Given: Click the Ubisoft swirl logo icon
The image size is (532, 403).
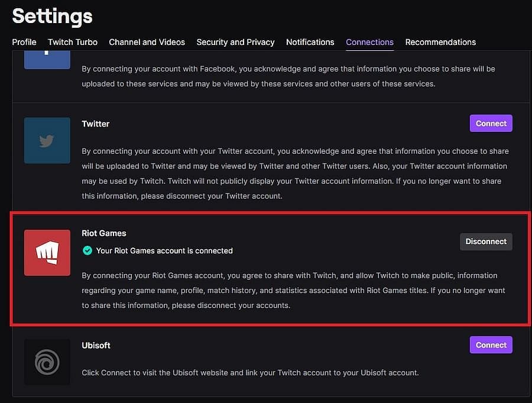Looking at the screenshot, I should pos(47,362).
